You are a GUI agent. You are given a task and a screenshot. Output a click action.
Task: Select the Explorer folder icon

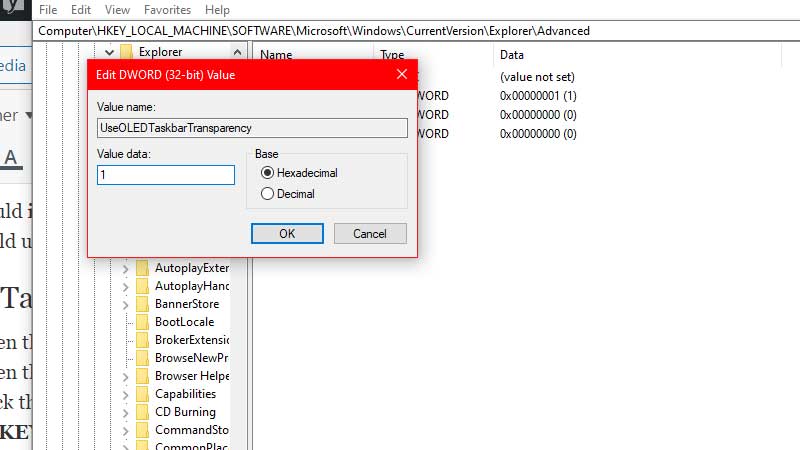click(127, 52)
